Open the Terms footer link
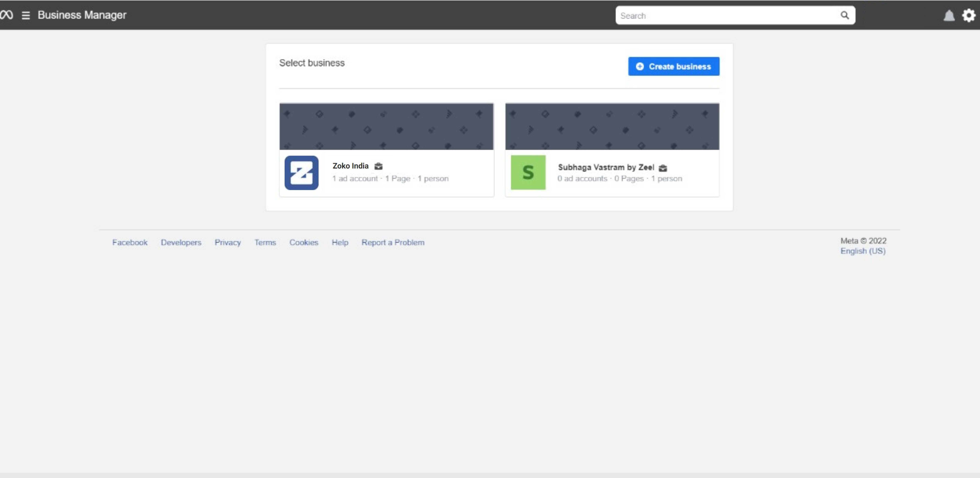Image resolution: width=980 pixels, height=478 pixels. pyautogui.click(x=265, y=242)
